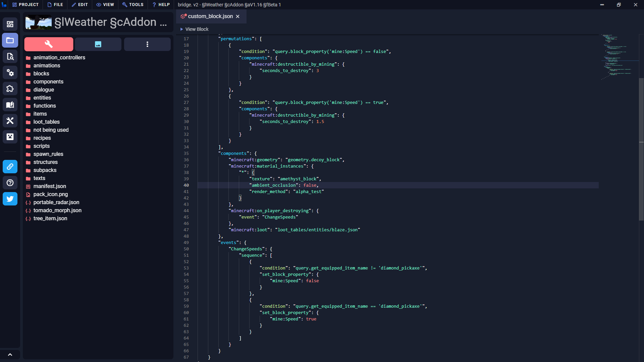Expand the loot_tables folder
The width and height of the screenshot is (644, 362).
(46, 122)
